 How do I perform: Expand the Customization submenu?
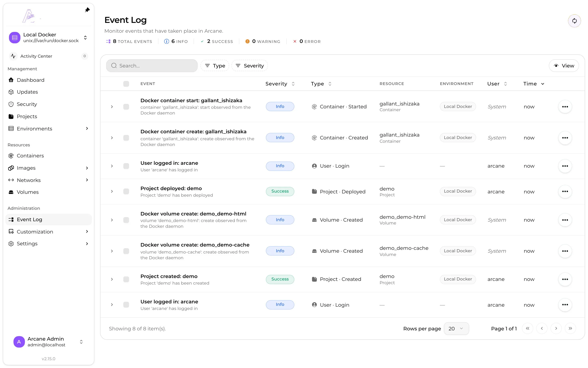click(x=87, y=231)
